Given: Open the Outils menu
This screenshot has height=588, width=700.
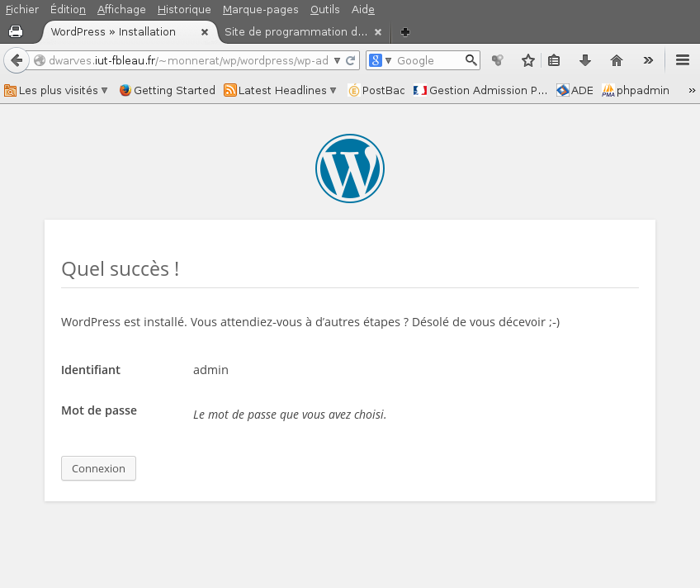Looking at the screenshot, I should pyautogui.click(x=325, y=9).
